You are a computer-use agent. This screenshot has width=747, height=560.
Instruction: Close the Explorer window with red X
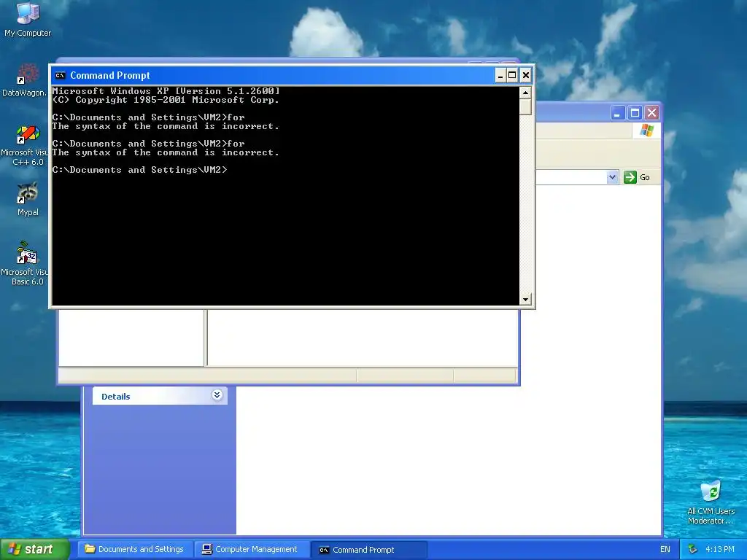coord(651,113)
